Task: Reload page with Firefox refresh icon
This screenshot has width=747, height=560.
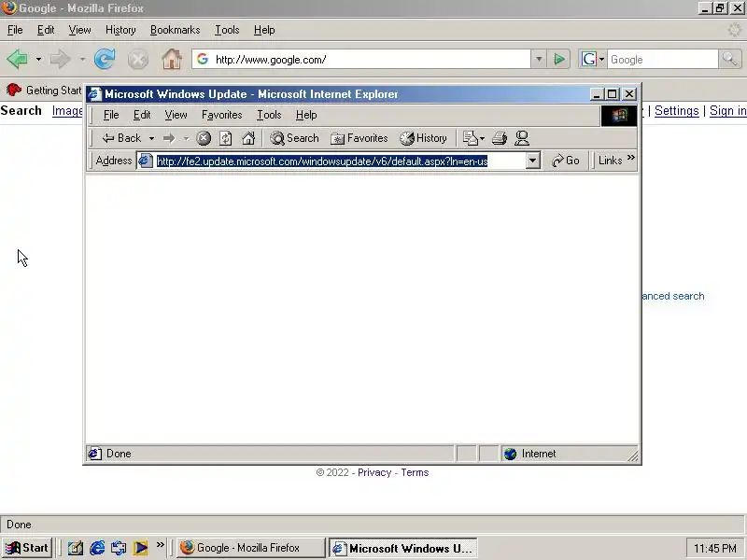Action: (x=105, y=60)
